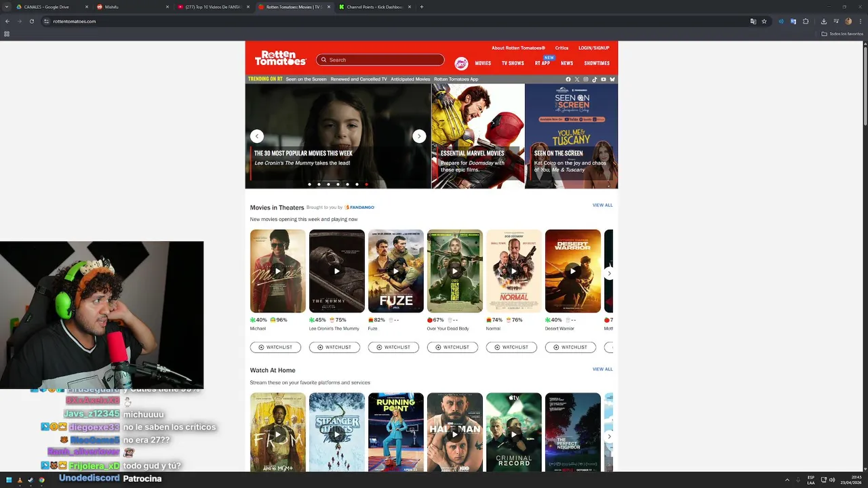Open Rotten Tomatoes Instagram icon
Screen dimensions: 868x488
point(586,79)
